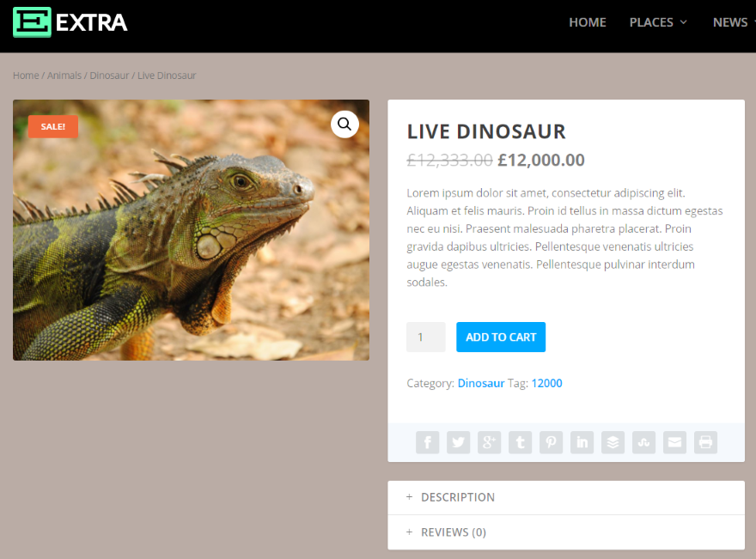Share on StumbleUpon icon

click(x=643, y=442)
